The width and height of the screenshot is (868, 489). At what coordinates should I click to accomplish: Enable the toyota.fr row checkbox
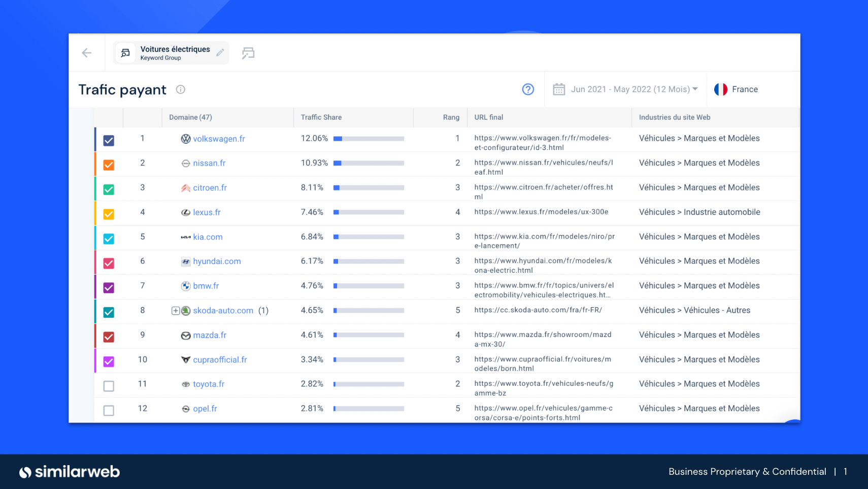coord(109,386)
